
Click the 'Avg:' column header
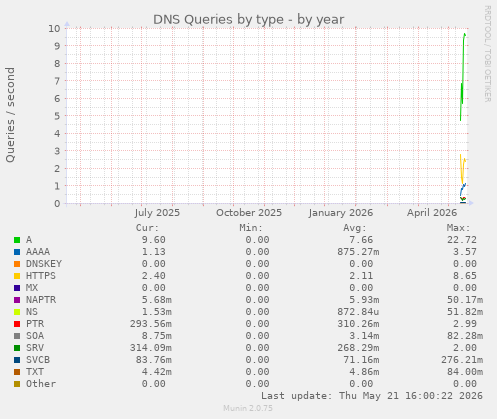(x=355, y=228)
